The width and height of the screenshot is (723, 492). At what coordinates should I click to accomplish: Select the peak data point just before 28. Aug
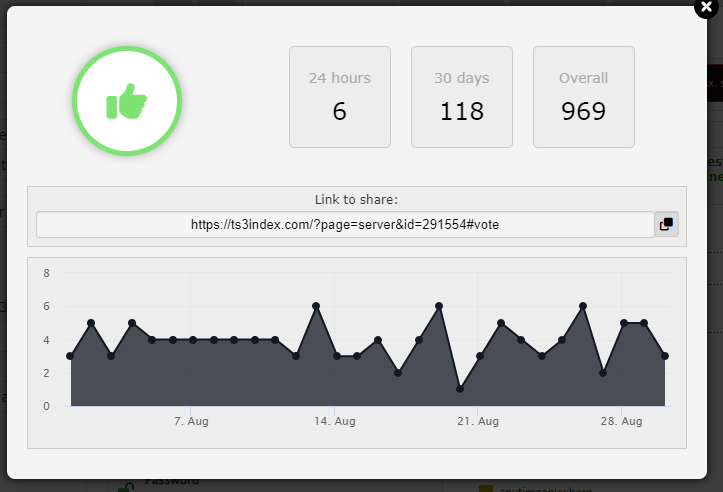click(x=583, y=306)
